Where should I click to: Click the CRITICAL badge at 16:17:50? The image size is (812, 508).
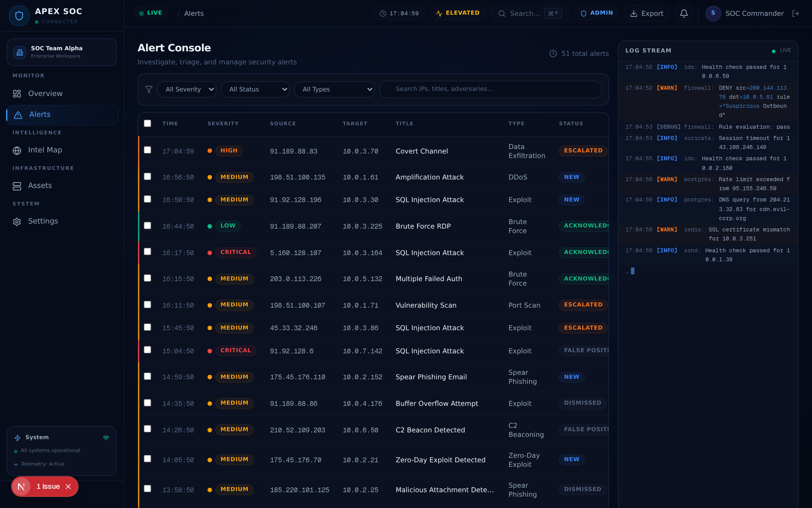[x=235, y=252]
